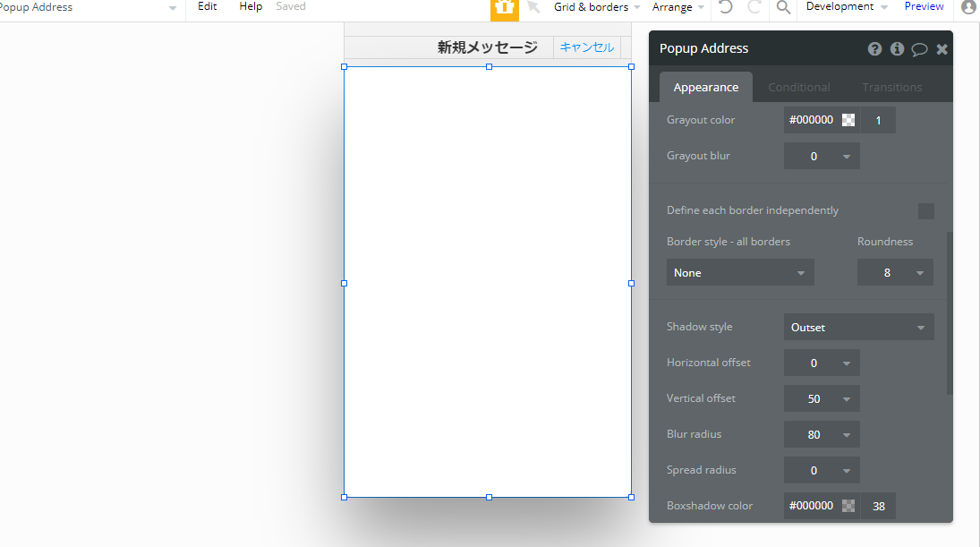
Task: Click the Grayout color opacity field
Action: click(x=878, y=120)
